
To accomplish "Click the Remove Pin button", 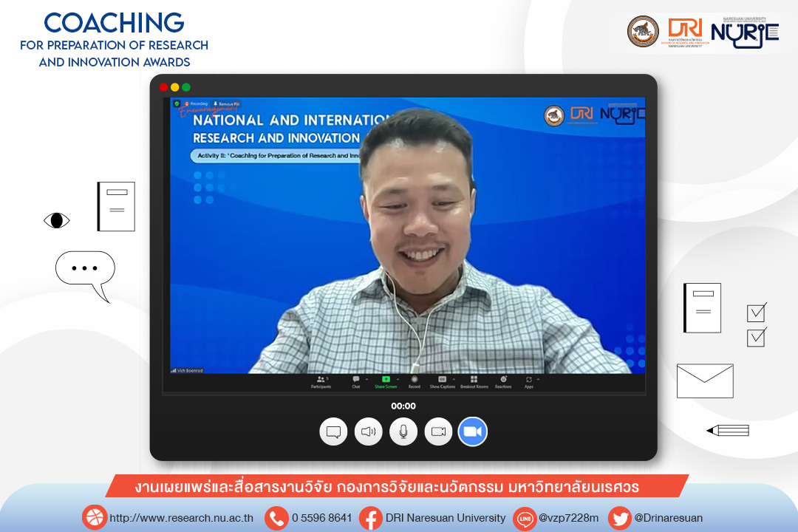I will [x=227, y=104].
